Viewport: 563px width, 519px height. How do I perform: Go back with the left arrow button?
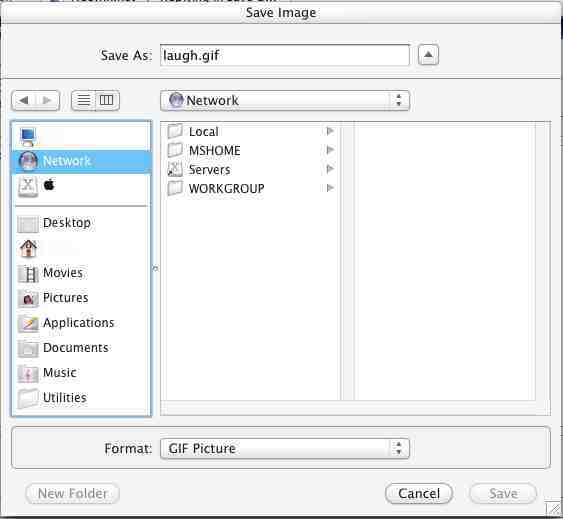[x=24, y=100]
